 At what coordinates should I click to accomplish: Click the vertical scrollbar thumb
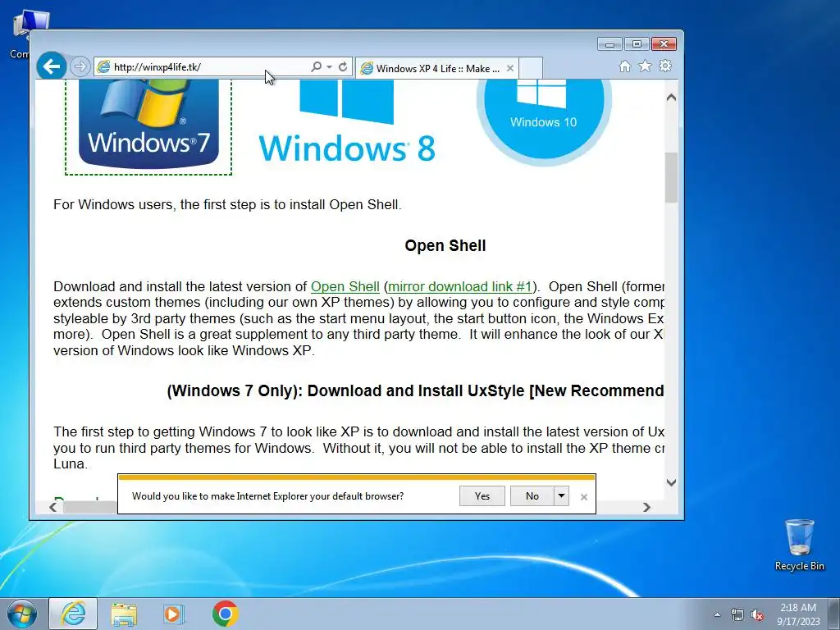point(671,178)
